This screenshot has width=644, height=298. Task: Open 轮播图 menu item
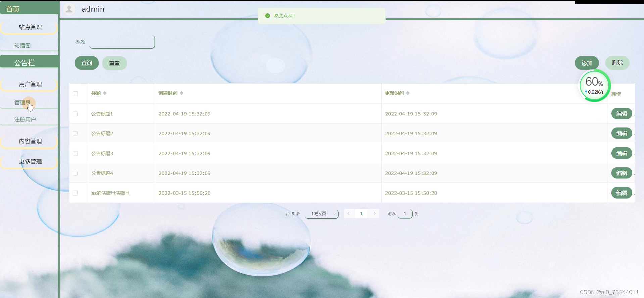(x=29, y=45)
